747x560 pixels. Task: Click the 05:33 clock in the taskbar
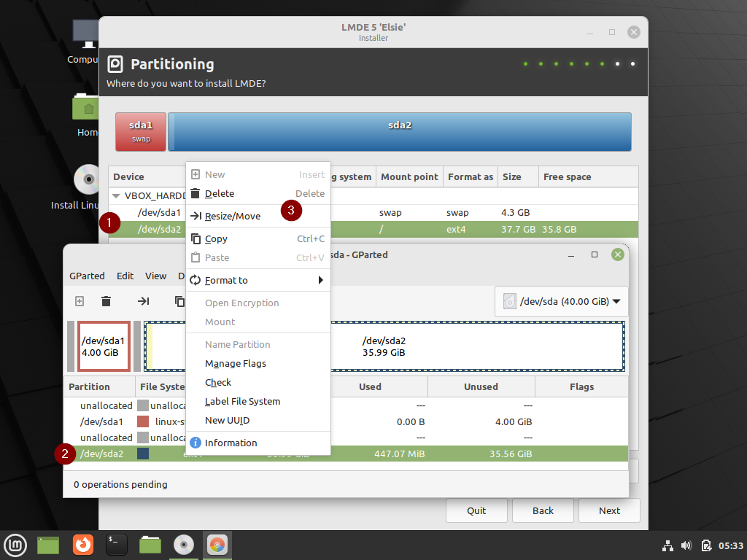(x=731, y=545)
